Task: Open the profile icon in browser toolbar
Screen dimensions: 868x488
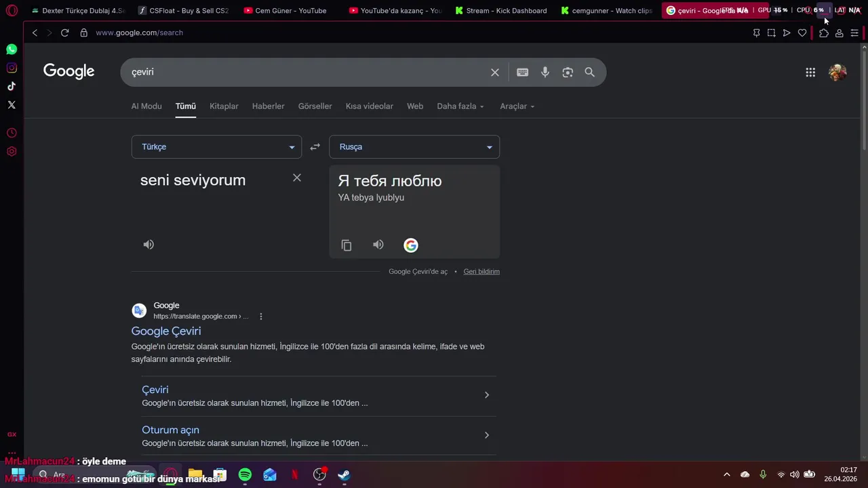Action: [x=839, y=33]
